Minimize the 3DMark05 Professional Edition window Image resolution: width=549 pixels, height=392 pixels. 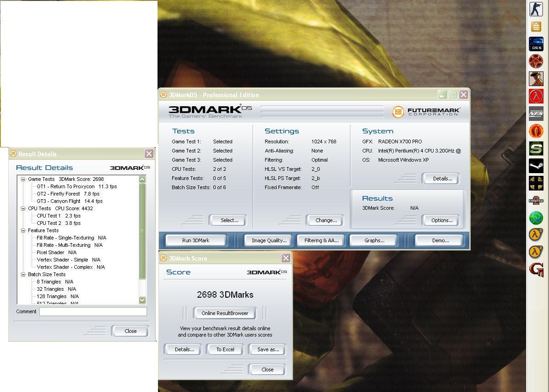pyautogui.click(x=442, y=95)
